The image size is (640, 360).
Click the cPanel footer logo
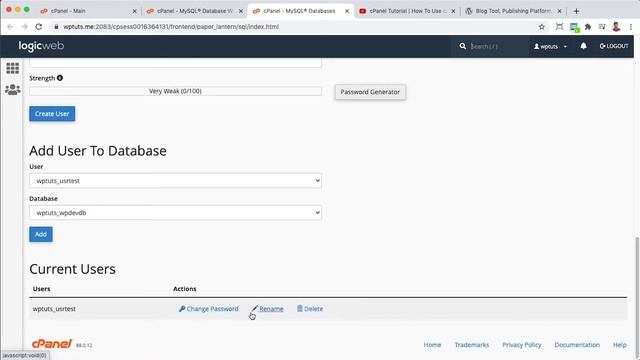pos(52,344)
